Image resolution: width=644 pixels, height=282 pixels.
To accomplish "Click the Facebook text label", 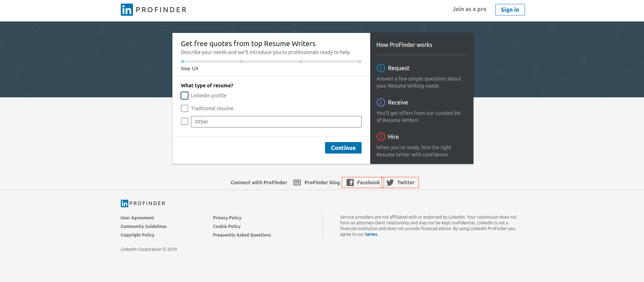I will point(368,183).
